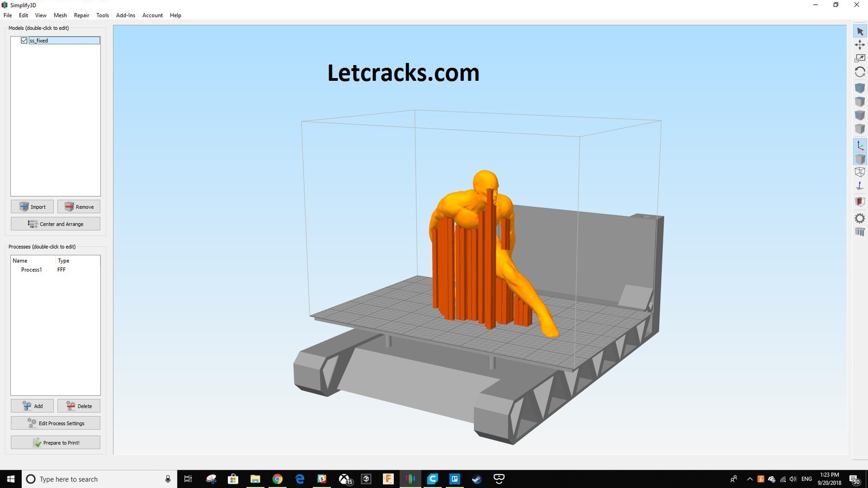Click the Name column header

20,261
